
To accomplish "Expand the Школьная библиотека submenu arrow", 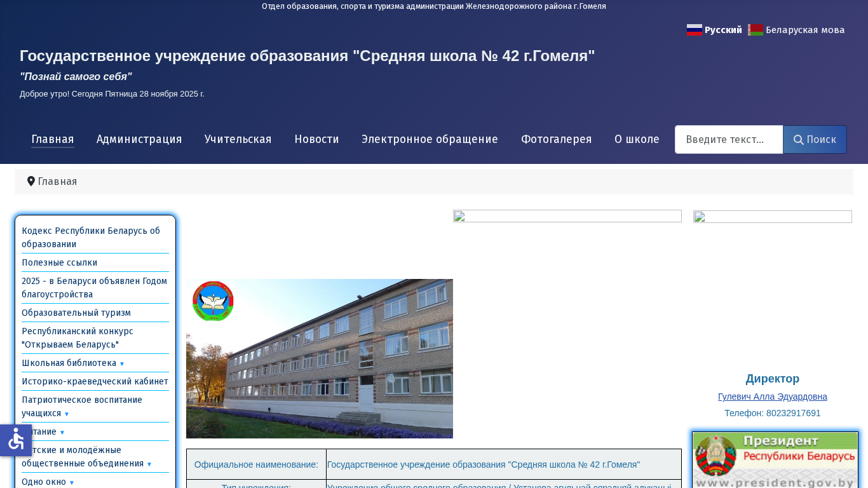I will (122, 364).
